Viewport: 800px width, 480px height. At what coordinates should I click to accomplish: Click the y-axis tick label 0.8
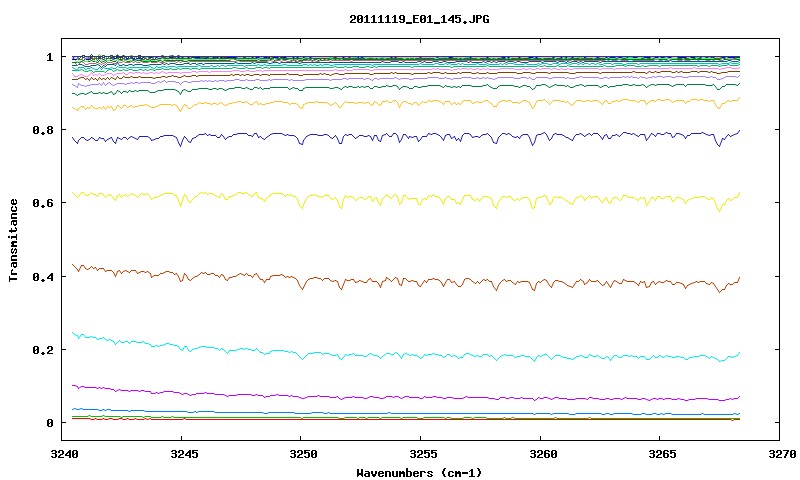coord(43,130)
